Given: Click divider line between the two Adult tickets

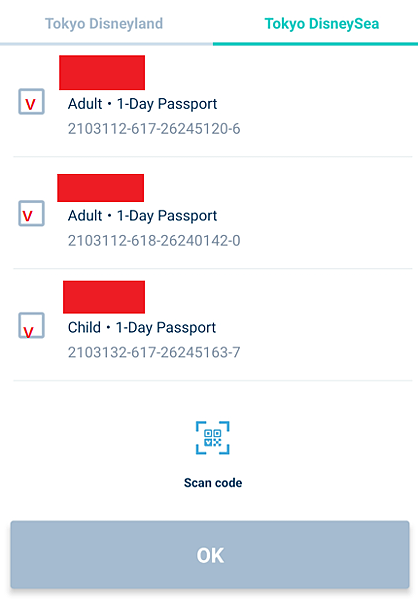Looking at the screenshot, I should [213, 157].
